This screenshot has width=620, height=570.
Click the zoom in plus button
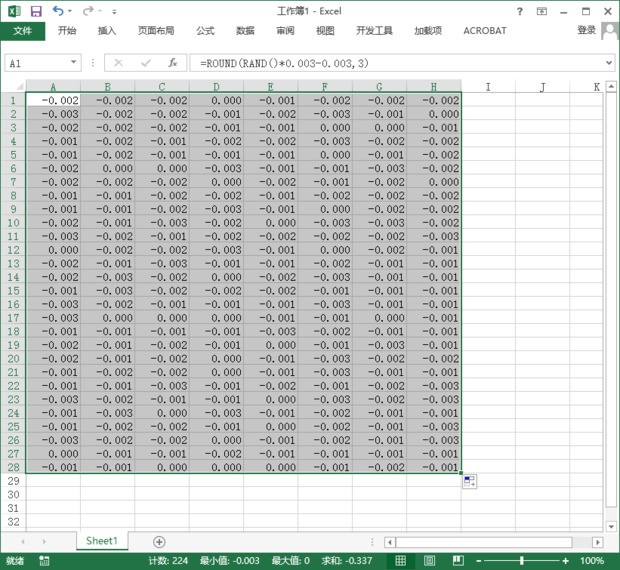coord(565,561)
